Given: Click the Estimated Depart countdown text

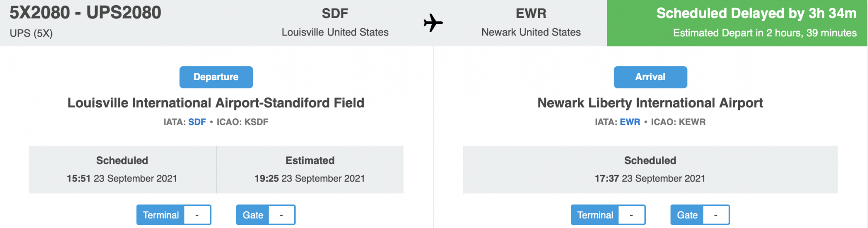Looking at the screenshot, I should [x=764, y=33].
